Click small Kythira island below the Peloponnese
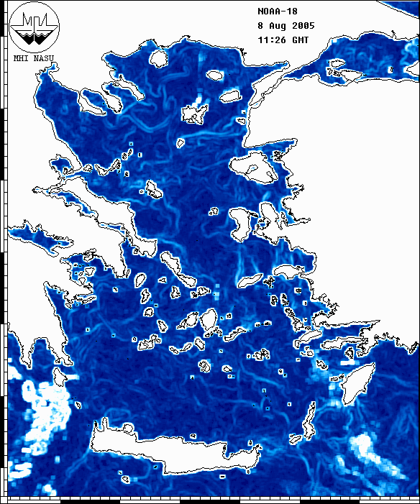 coord(59,377)
